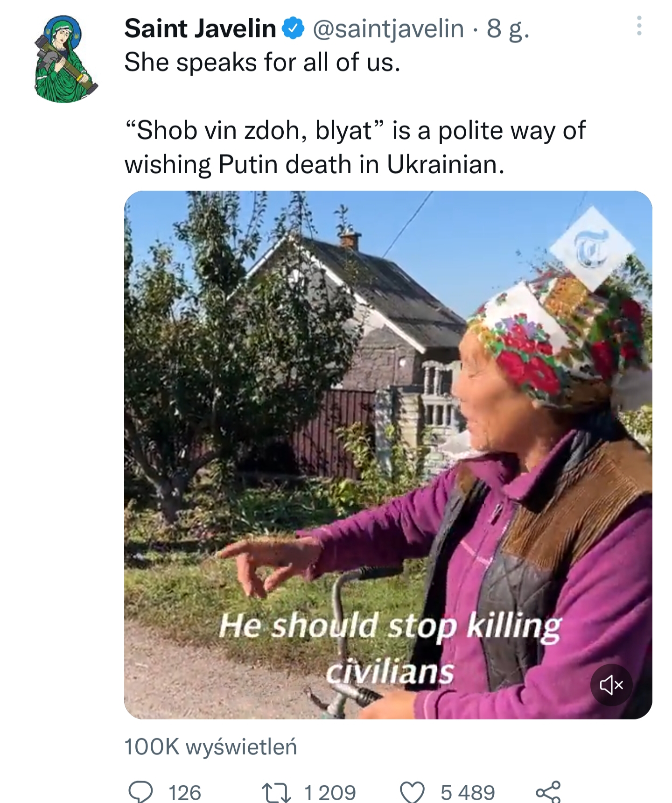Unmute the video with speaker icon
The width and height of the screenshot is (672, 803).
point(611,685)
